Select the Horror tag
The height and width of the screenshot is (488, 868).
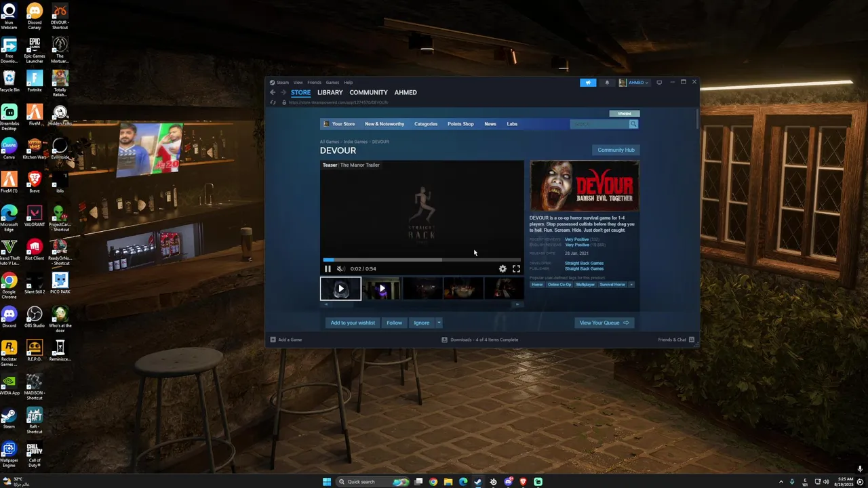(x=537, y=285)
